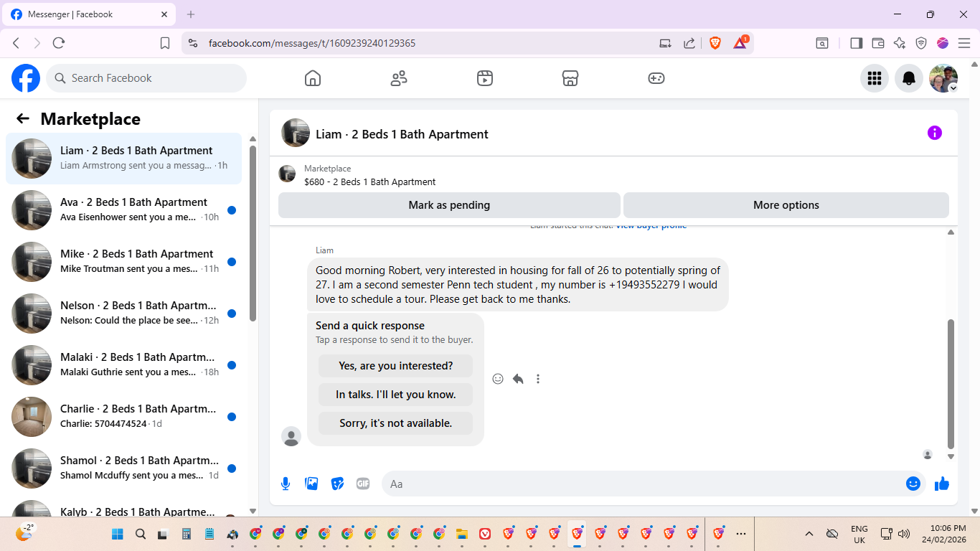Send 'Sorry, it's not available.' response

point(396,423)
